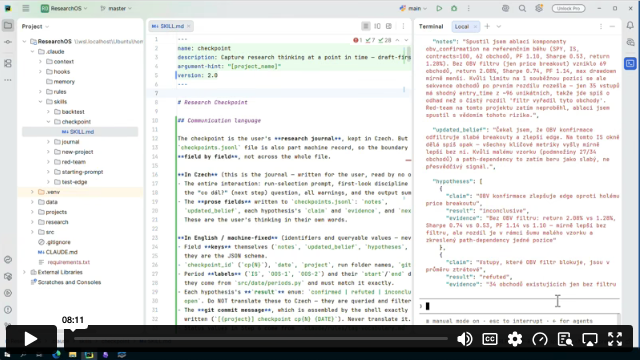Open the Structure tool window icon
The image size is (640, 360).
tap(8, 63)
